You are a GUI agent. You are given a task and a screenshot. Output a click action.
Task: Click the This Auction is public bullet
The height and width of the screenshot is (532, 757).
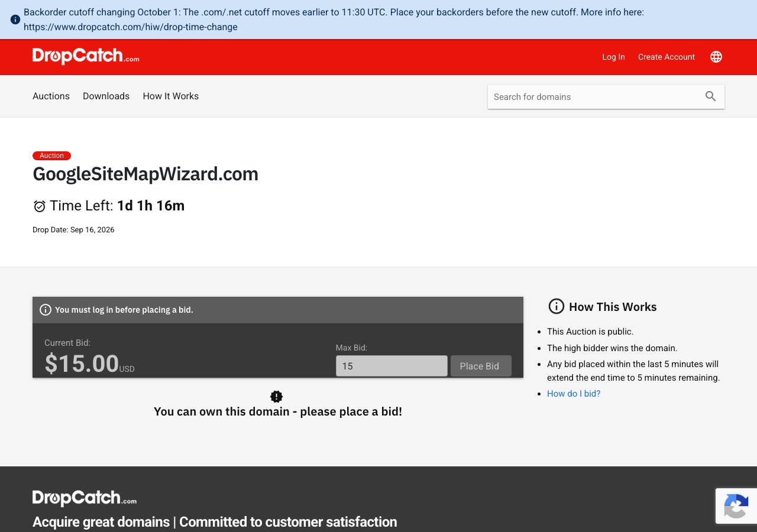(590, 332)
